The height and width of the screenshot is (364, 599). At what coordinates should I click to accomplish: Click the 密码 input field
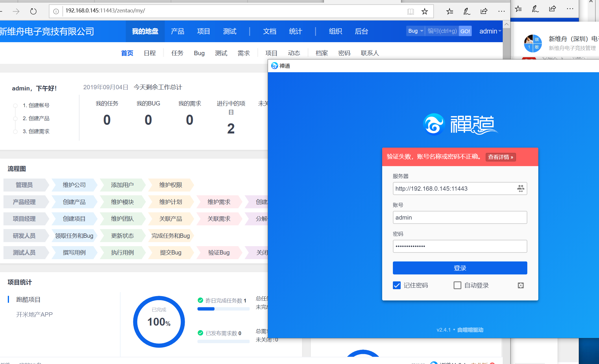(x=460, y=246)
